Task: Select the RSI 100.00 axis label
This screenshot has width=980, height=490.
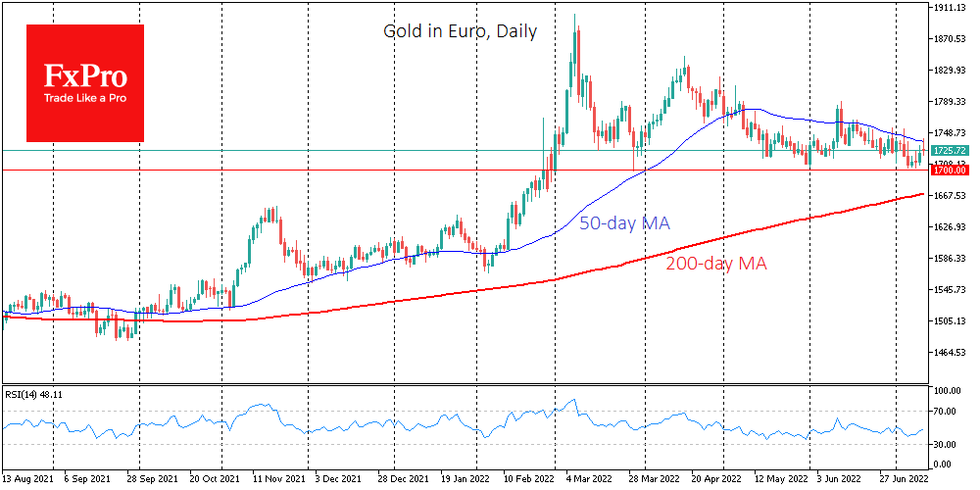Action: coord(947,391)
